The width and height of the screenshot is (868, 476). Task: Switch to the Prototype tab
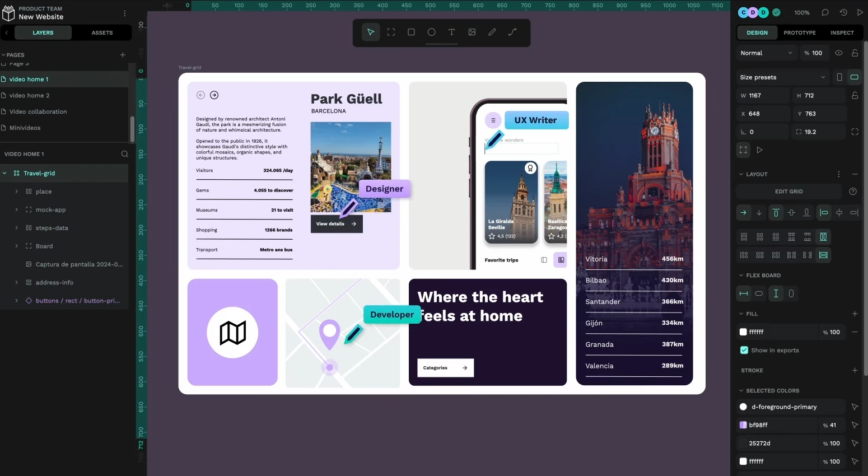coord(799,32)
